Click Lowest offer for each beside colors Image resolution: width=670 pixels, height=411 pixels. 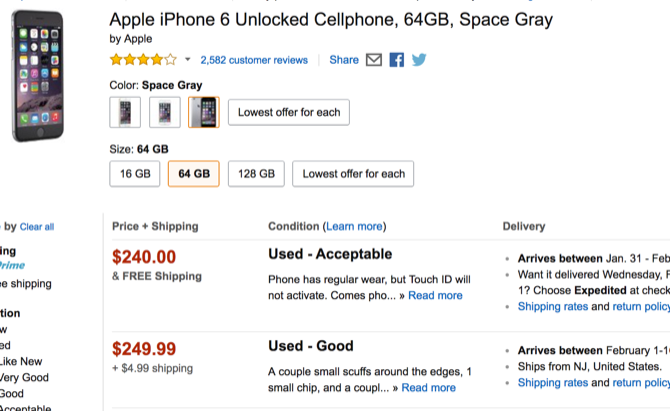pos(289,112)
